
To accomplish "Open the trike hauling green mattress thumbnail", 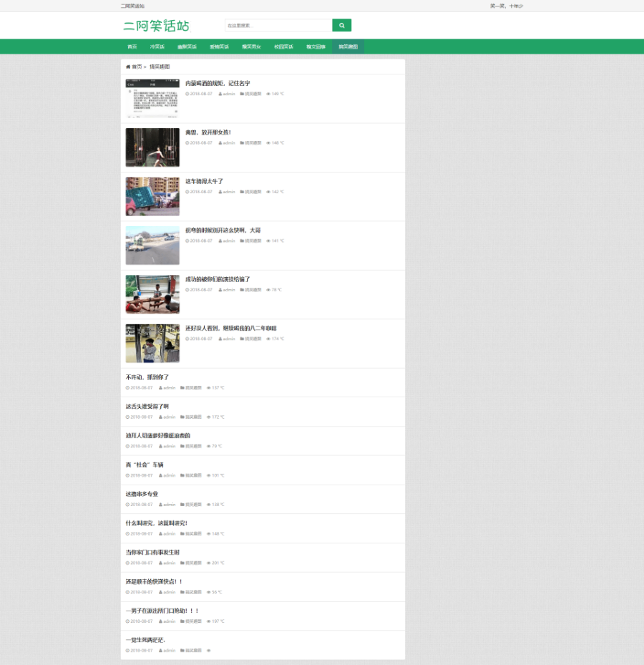I will (152, 197).
